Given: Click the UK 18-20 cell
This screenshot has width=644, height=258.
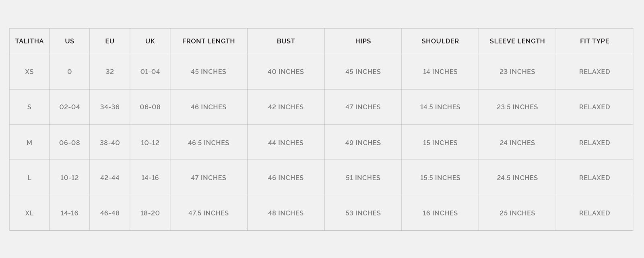Looking at the screenshot, I should (x=150, y=213).
